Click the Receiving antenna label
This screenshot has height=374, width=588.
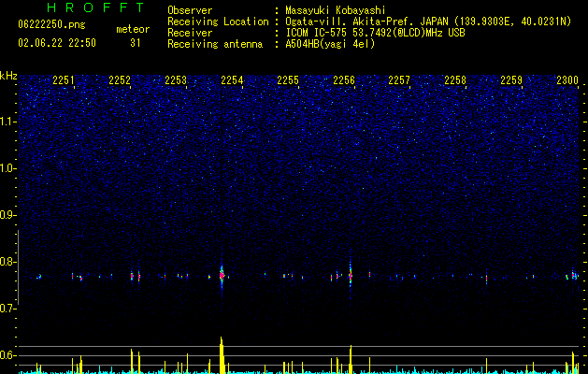[215, 44]
